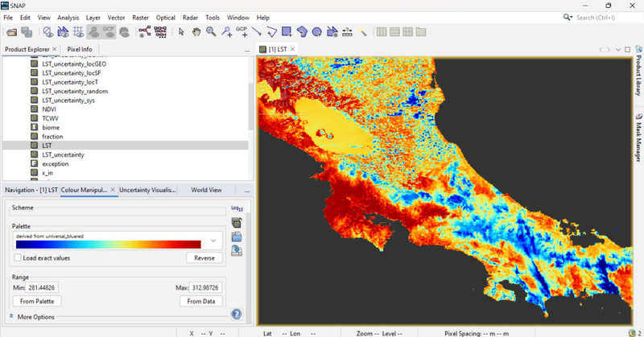Select the Pan hand tool
This screenshot has width=644, height=337.
(196, 32)
